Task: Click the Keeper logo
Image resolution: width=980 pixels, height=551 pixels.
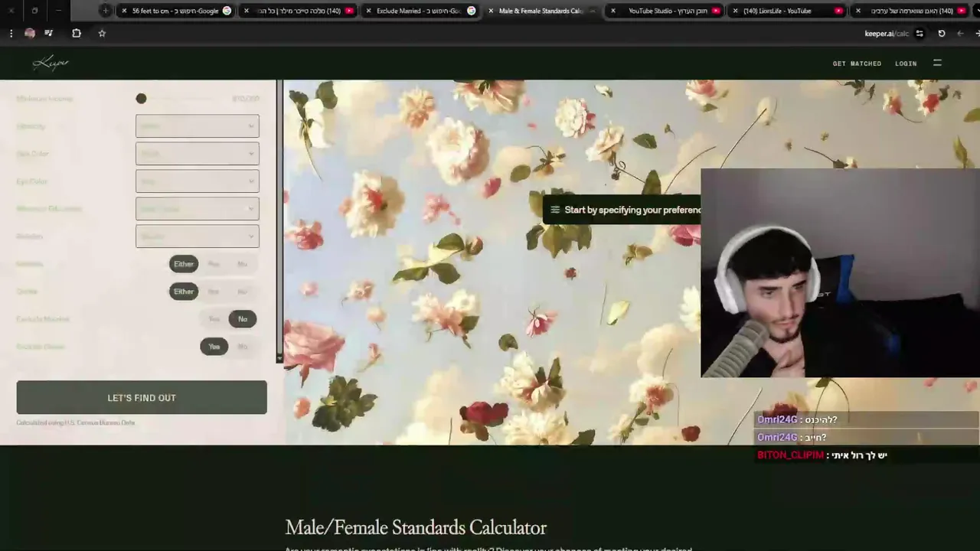Action: pyautogui.click(x=51, y=63)
